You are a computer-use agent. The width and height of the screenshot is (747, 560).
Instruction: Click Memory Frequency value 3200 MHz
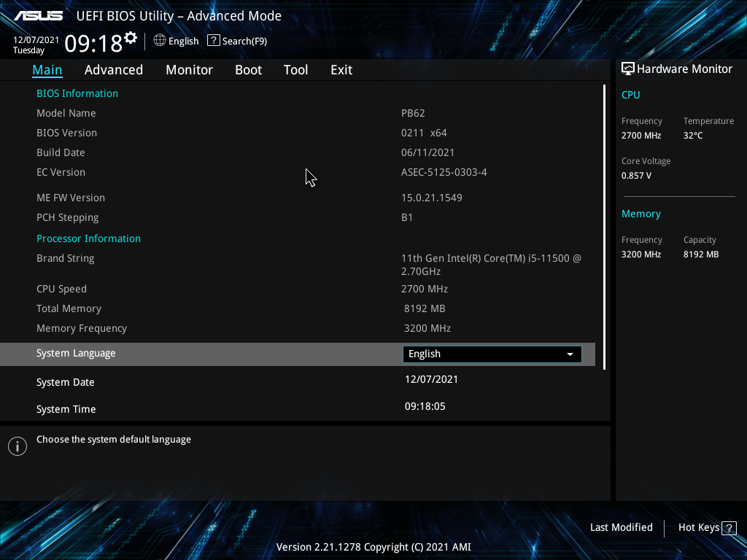427,328
